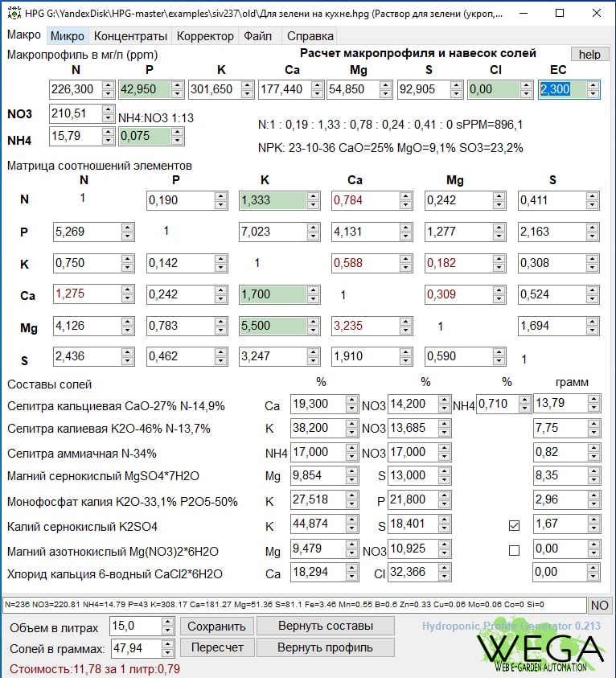Switch to the Корректор tab
Screen dimensions: 616x678
pyautogui.click(x=205, y=36)
